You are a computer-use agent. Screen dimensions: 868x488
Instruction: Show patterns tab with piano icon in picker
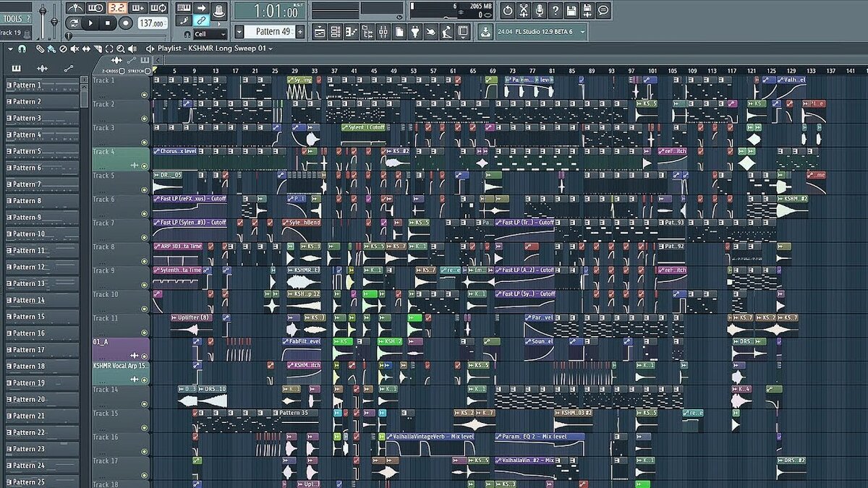click(16, 68)
